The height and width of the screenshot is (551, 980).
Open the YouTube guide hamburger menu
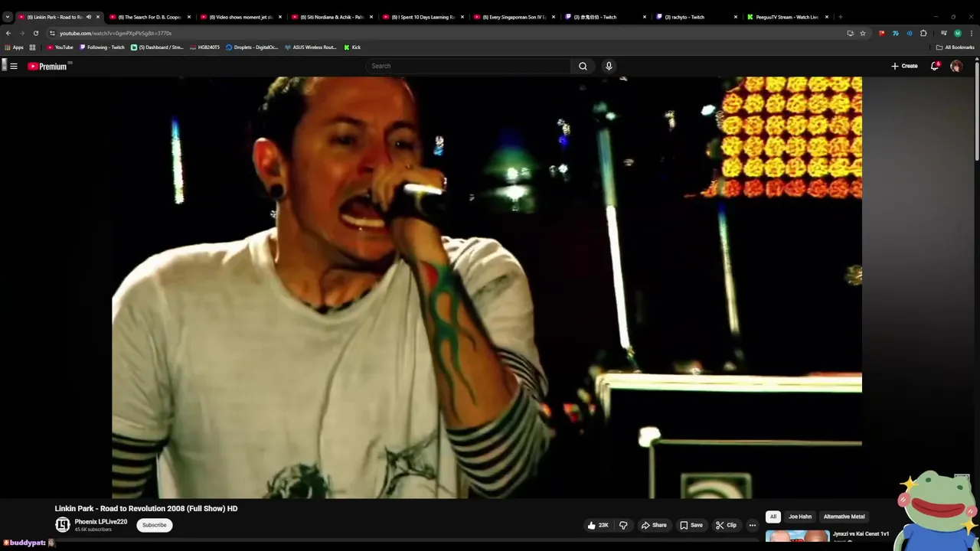(14, 66)
